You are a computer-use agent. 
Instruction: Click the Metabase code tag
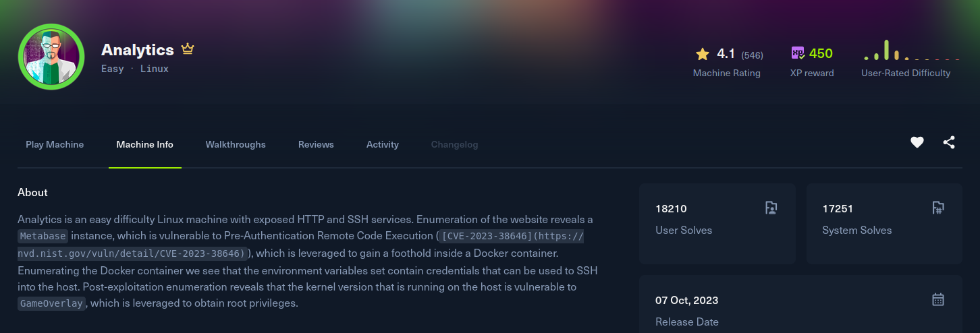click(43, 236)
